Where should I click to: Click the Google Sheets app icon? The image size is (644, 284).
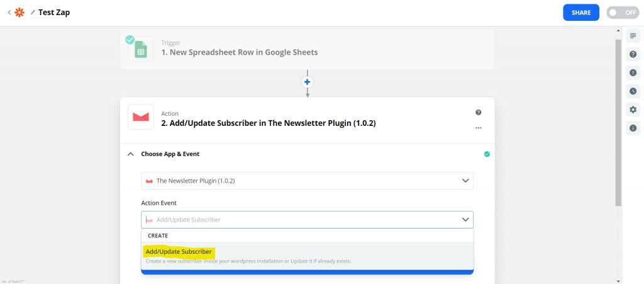coord(140,49)
